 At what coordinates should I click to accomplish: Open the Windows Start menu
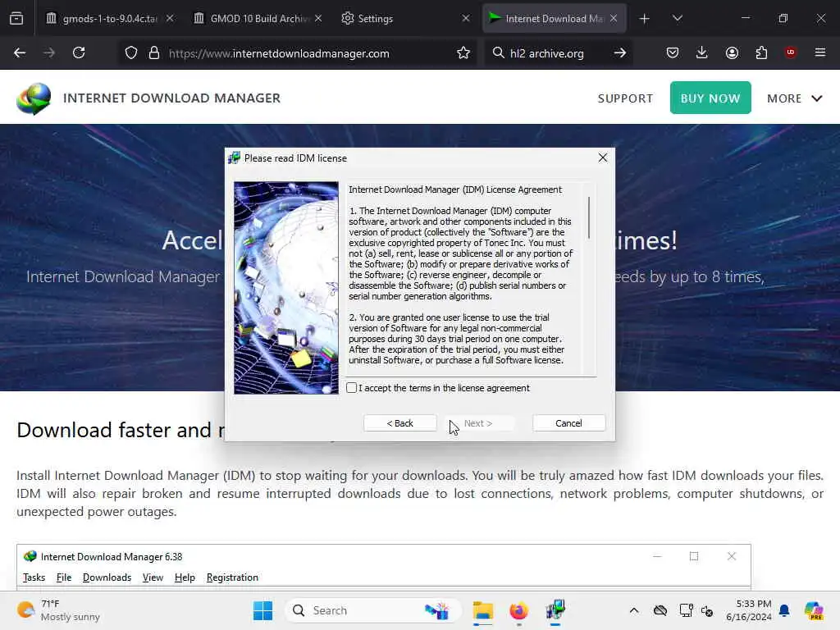click(262, 610)
